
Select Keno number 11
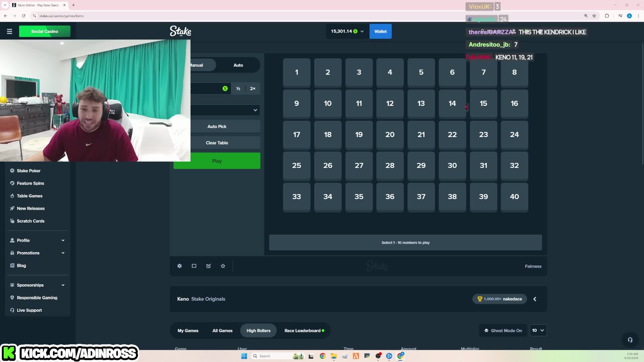359,104
